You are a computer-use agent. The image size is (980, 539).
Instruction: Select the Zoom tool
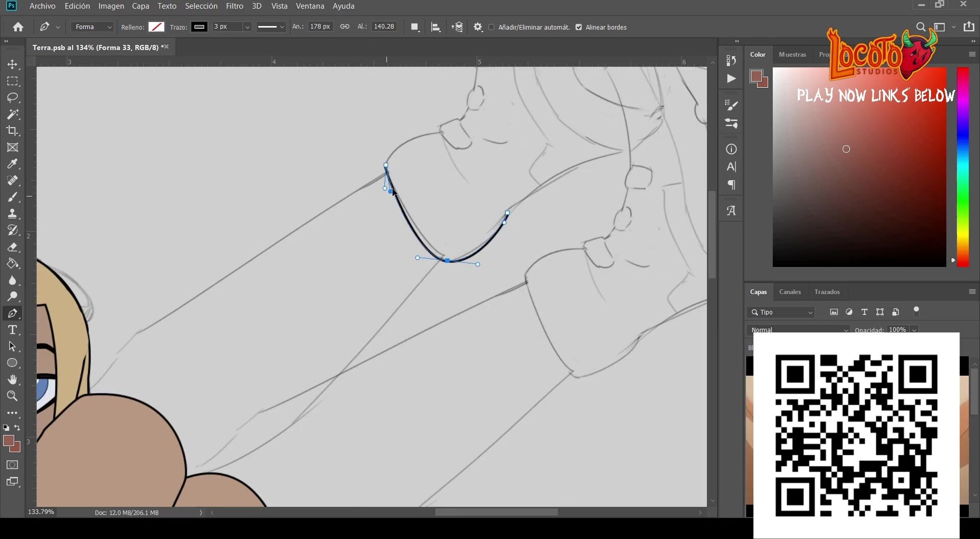click(x=13, y=396)
